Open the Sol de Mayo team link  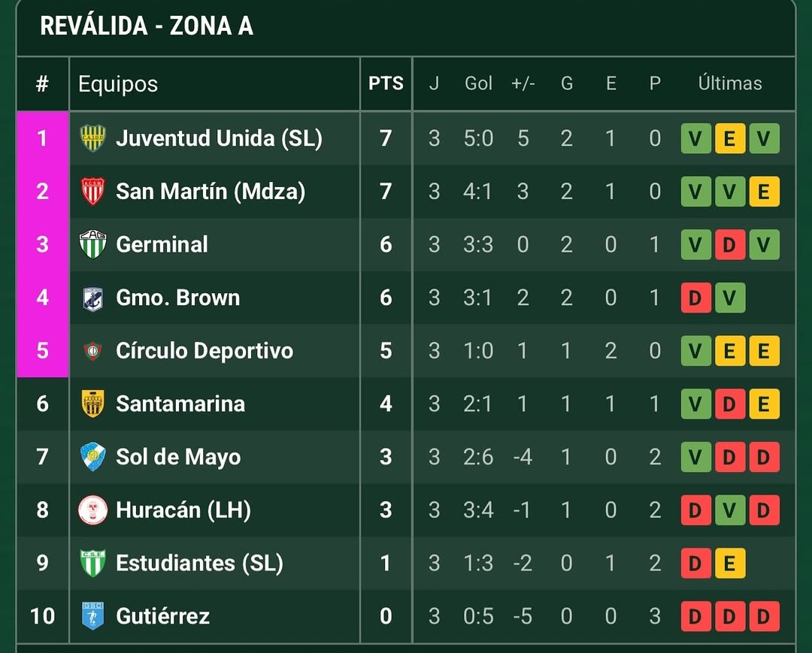[178, 457]
